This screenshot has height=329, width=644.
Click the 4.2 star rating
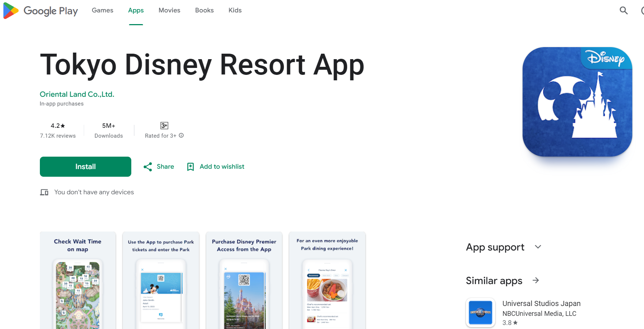(x=58, y=126)
